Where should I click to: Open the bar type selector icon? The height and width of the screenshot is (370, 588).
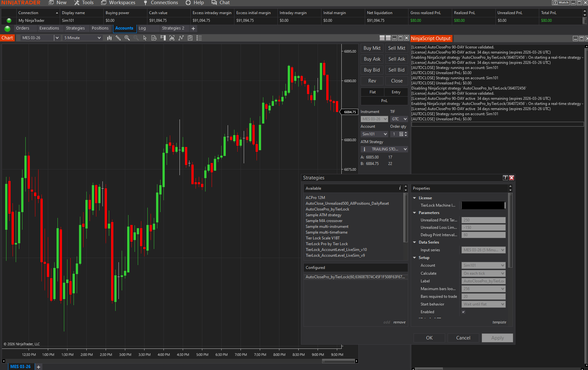109,38
